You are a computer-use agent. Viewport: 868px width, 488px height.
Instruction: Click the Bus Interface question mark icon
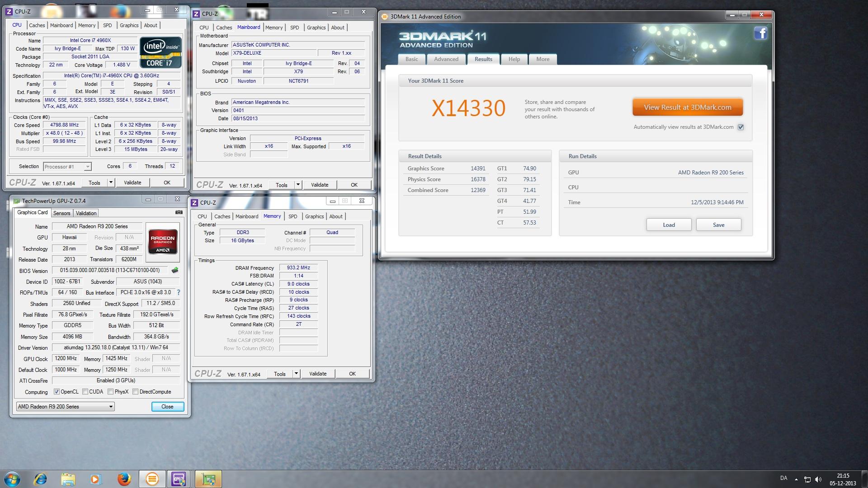(x=178, y=292)
